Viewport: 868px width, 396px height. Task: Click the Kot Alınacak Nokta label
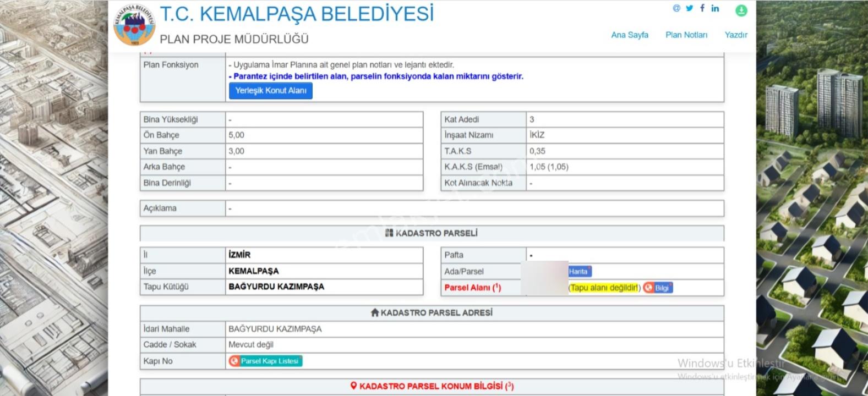point(478,183)
